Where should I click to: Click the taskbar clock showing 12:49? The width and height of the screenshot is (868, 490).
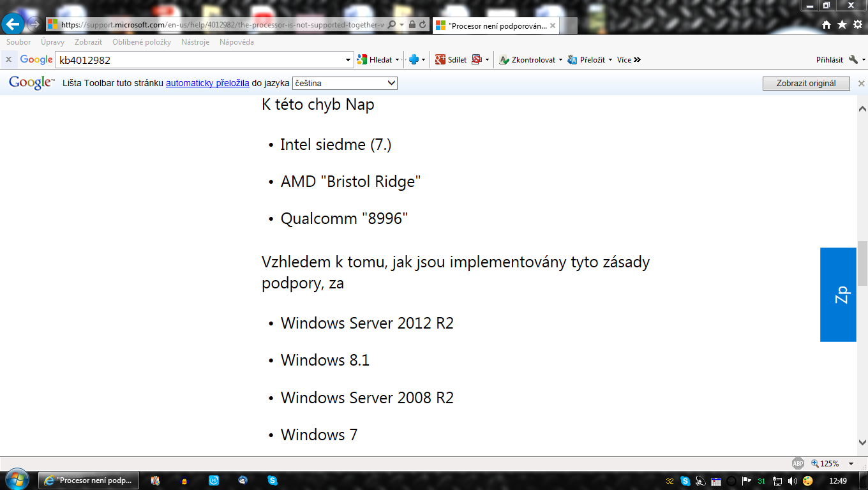pos(838,481)
